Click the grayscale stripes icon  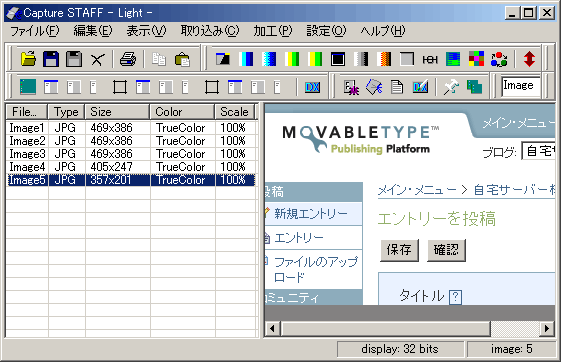[361, 59]
